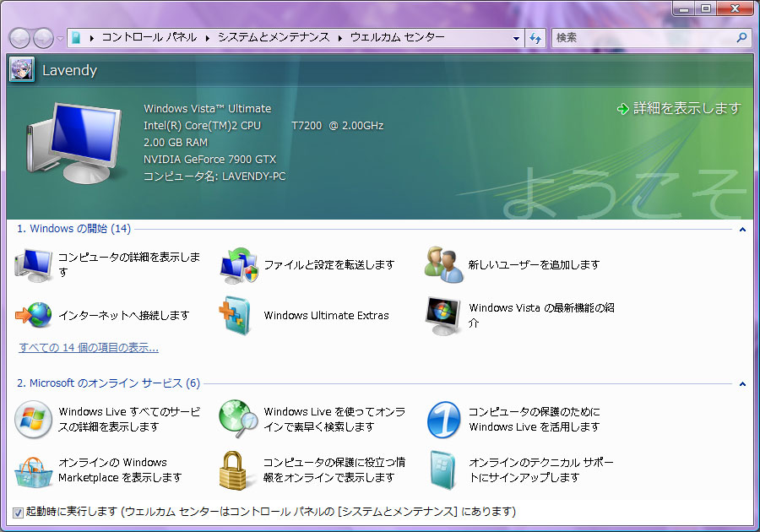Click the refresh button beside address bar
The width and height of the screenshot is (760, 532).
coord(535,38)
